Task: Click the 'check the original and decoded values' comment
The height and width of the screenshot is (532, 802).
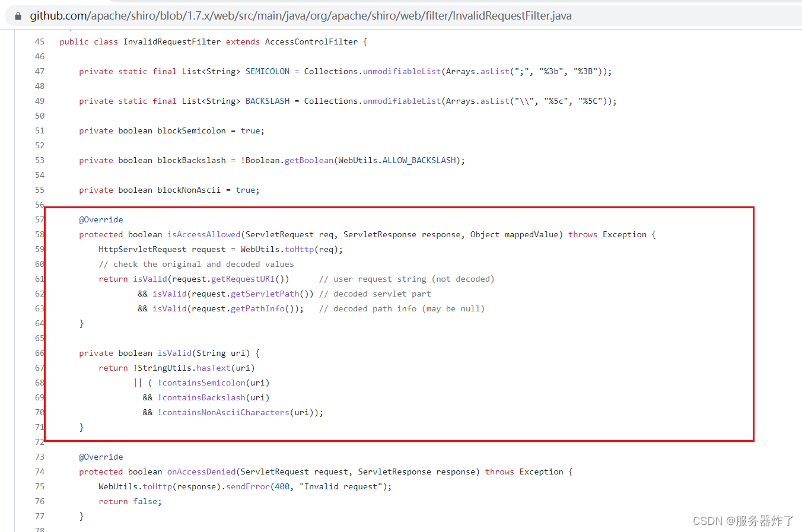Action: [x=196, y=264]
